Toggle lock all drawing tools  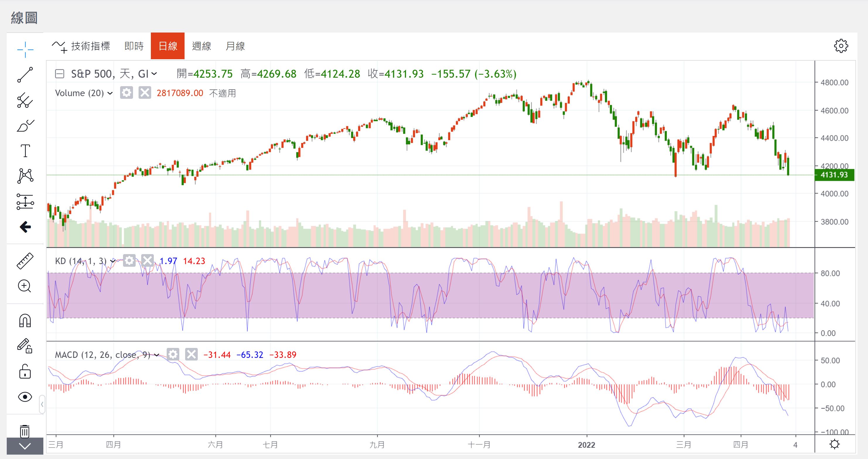[25, 372]
